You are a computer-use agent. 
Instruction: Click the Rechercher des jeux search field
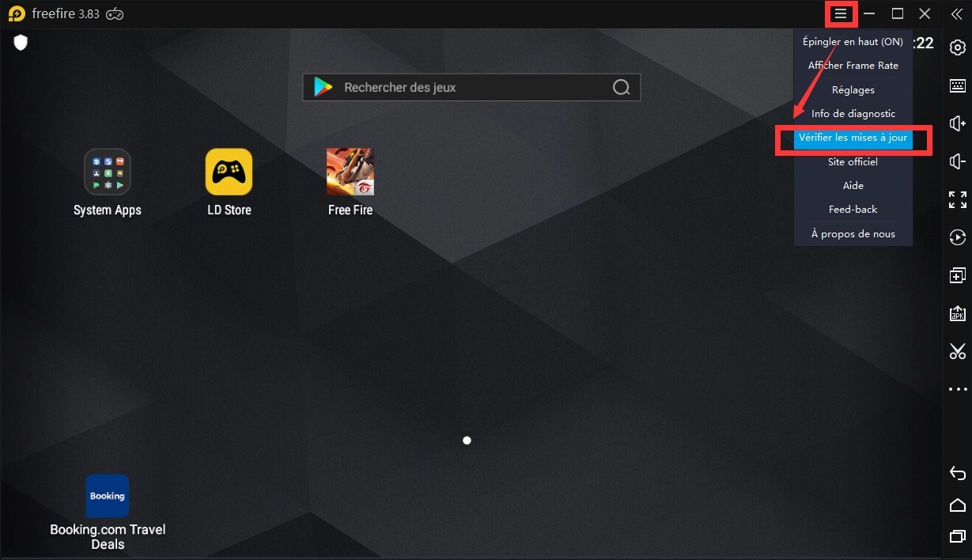[471, 87]
